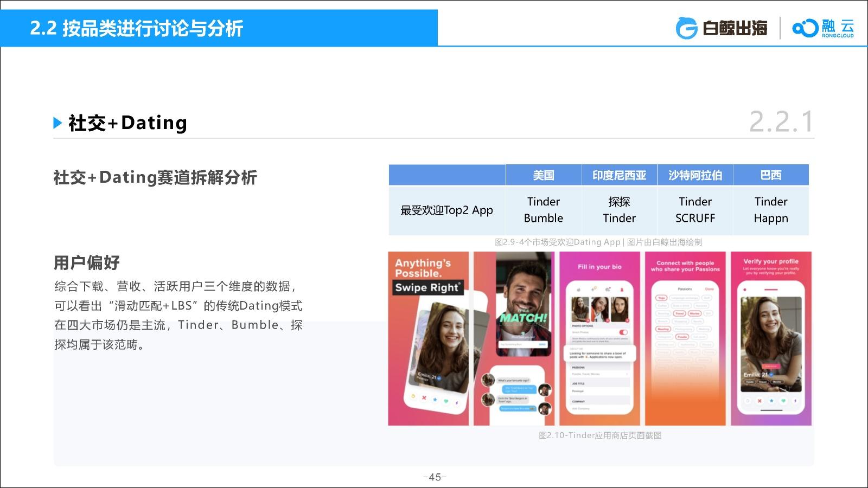Click the green MATCH! text
This screenshot has height=488, width=868.
point(524,318)
